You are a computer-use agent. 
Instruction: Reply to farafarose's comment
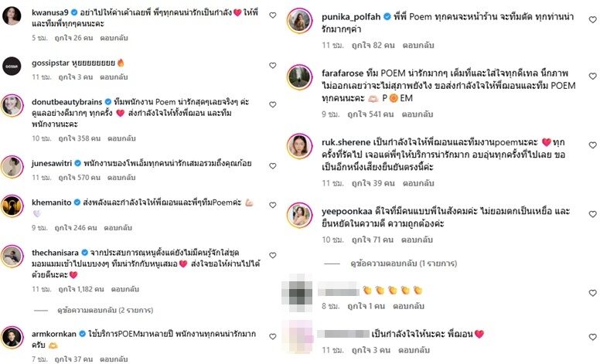(417, 114)
